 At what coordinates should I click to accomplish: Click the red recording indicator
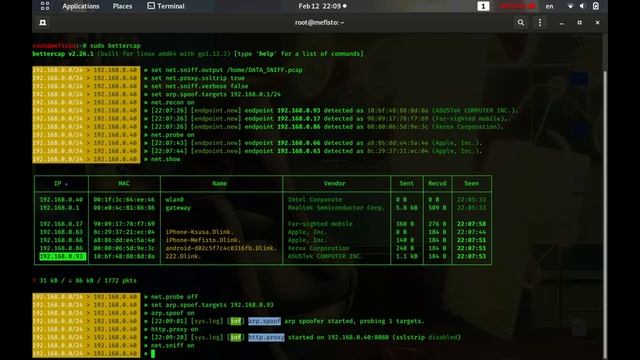518,6
